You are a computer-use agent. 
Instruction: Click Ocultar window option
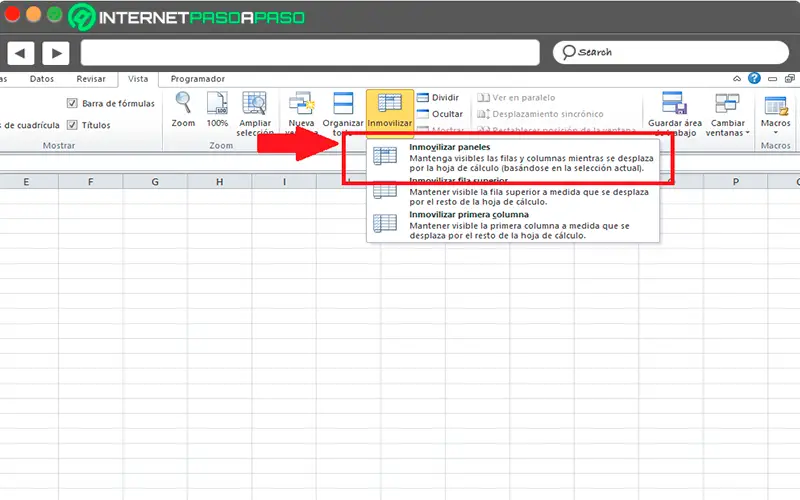pos(440,114)
